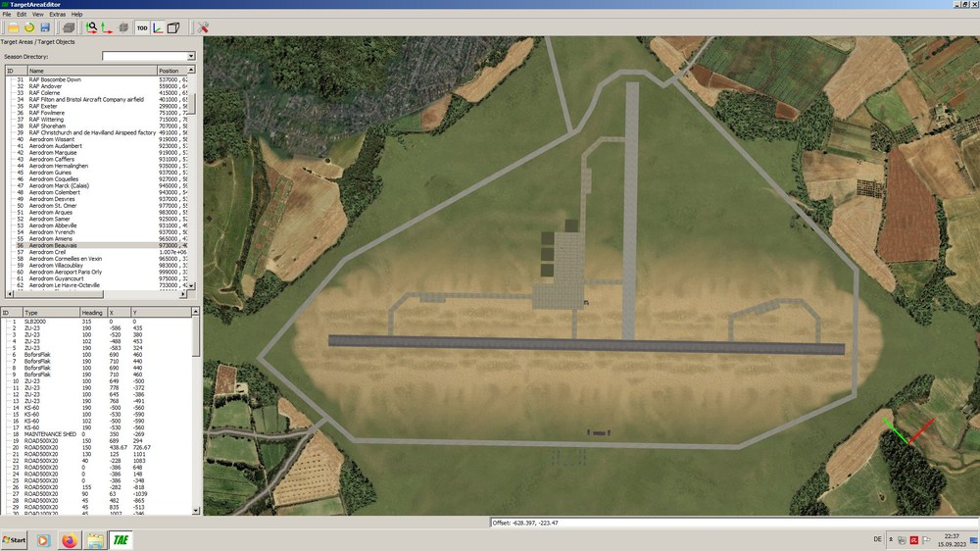
Task: Click the X column header in object list
Action: pyautogui.click(x=119, y=312)
